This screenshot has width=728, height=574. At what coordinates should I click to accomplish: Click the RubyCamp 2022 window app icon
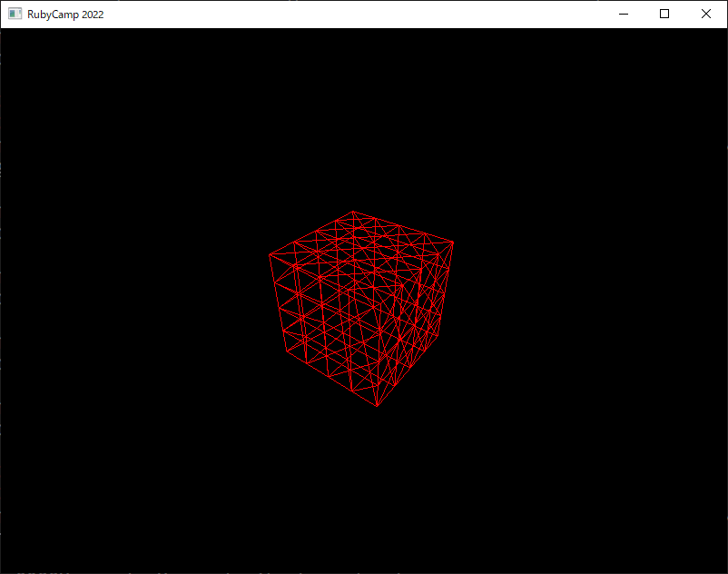pyautogui.click(x=15, y=14)
